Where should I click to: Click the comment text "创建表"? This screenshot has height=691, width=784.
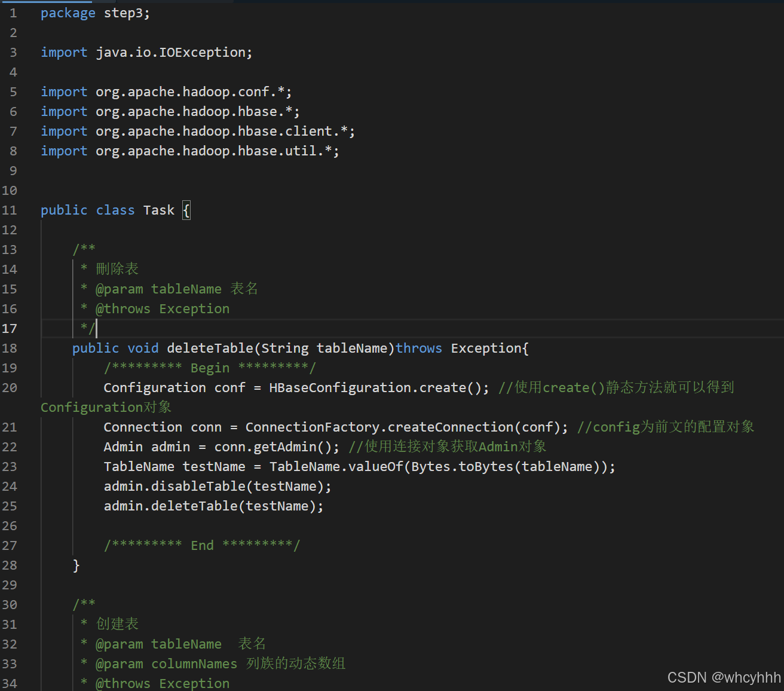tap(117, 624)
